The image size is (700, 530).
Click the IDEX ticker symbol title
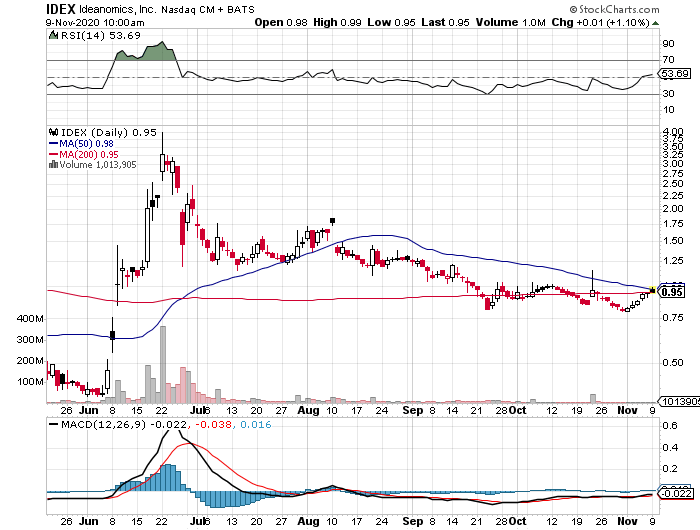point(61,8)
